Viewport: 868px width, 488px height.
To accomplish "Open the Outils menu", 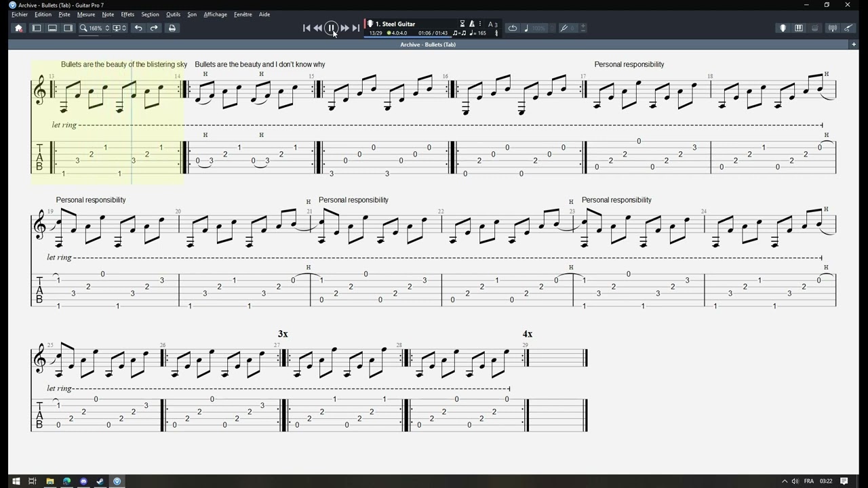I will pyautogui.click(x=173, y=14).
